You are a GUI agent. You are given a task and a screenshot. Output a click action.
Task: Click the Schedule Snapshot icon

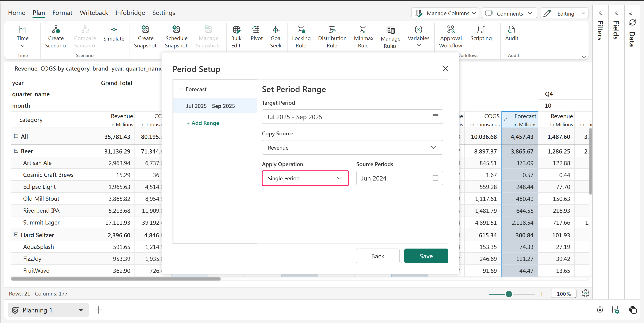pyautogui.click(x=176, y=30)
